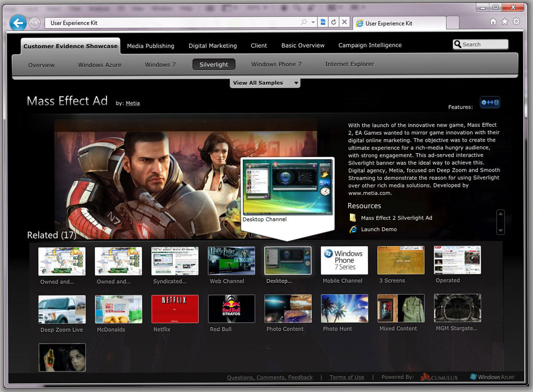Open the Client tab

tap(258, 46)
